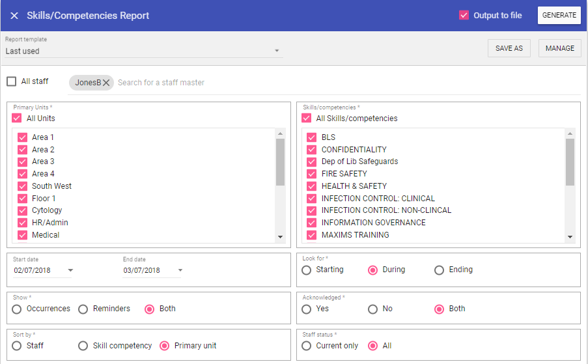Close the Skills/Competencies Report dialog
This screenshot has width=588, height=364.
pyautogui.click(x=14, y=16)
